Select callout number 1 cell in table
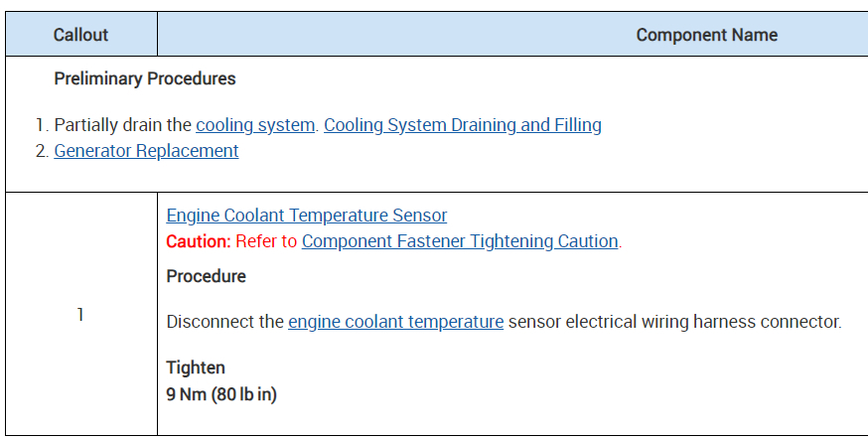 80,315
